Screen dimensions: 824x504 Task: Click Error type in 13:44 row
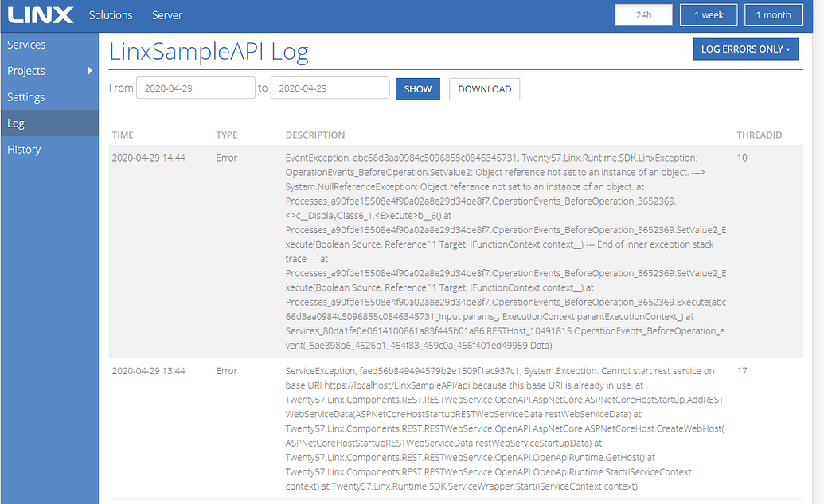point(226,371)
